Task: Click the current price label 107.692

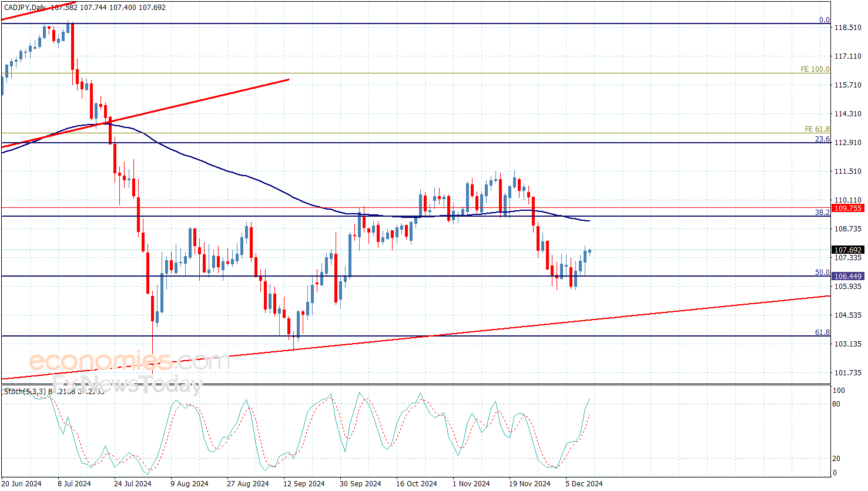Action: click(x=848, y=250)
